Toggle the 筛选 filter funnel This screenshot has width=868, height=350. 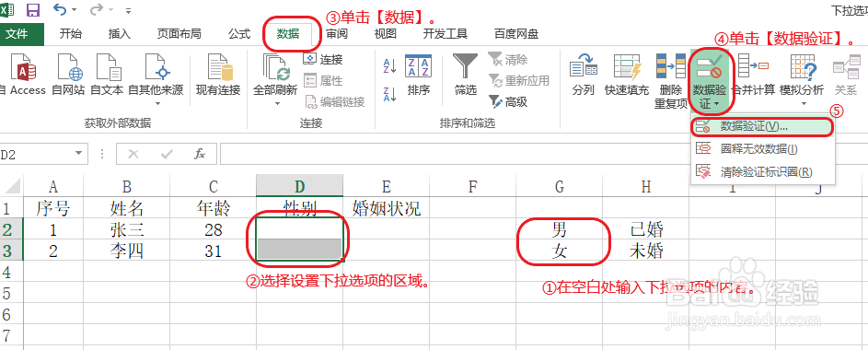465,75
